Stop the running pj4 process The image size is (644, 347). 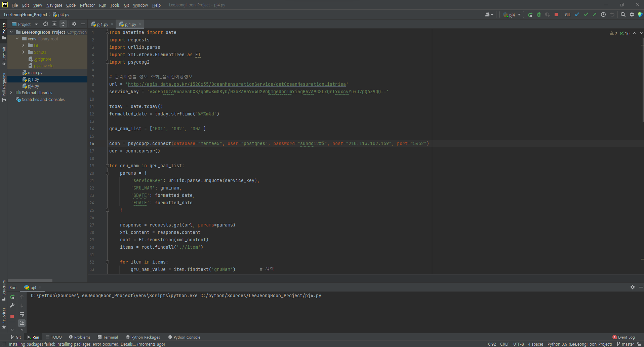point(556,14)
